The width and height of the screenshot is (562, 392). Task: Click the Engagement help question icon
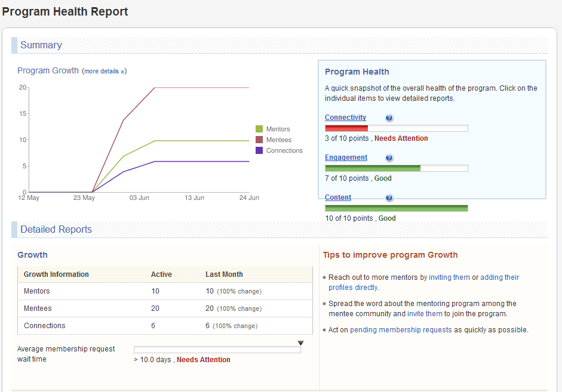[389, 158]
